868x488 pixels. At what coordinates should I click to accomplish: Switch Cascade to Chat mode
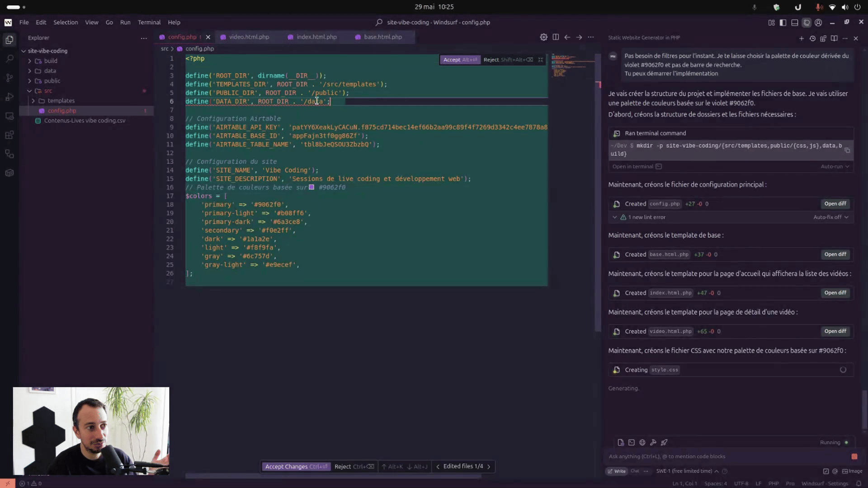click(635, 471)
